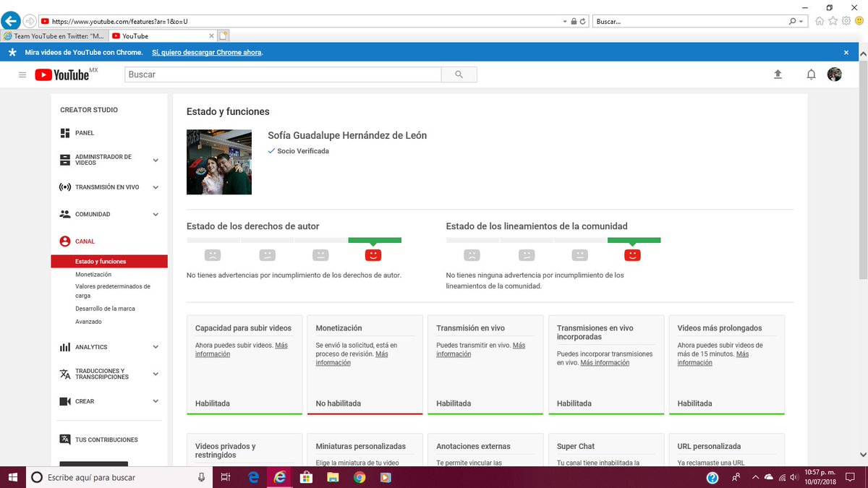The width and height of the screenshot is (868, 488).
Task: Click the browser refresh icon
Action: pyautogui.click(x=583, y=22)
